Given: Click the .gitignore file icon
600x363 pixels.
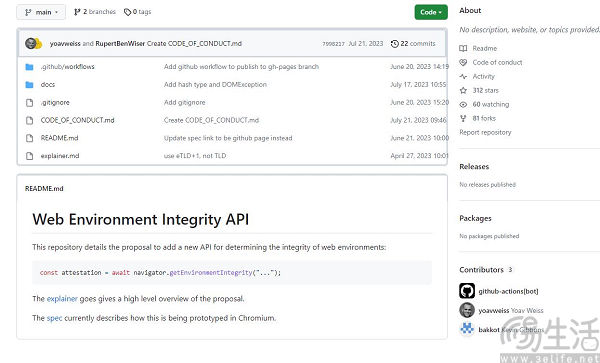Looking at the screenshot, I should tap(29, 103).
